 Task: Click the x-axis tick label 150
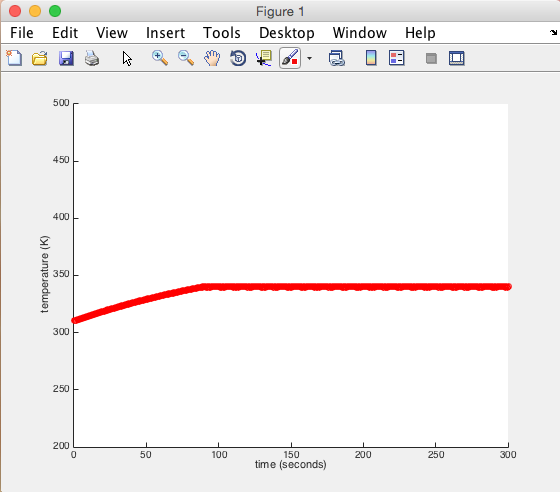tap(291, 454)
